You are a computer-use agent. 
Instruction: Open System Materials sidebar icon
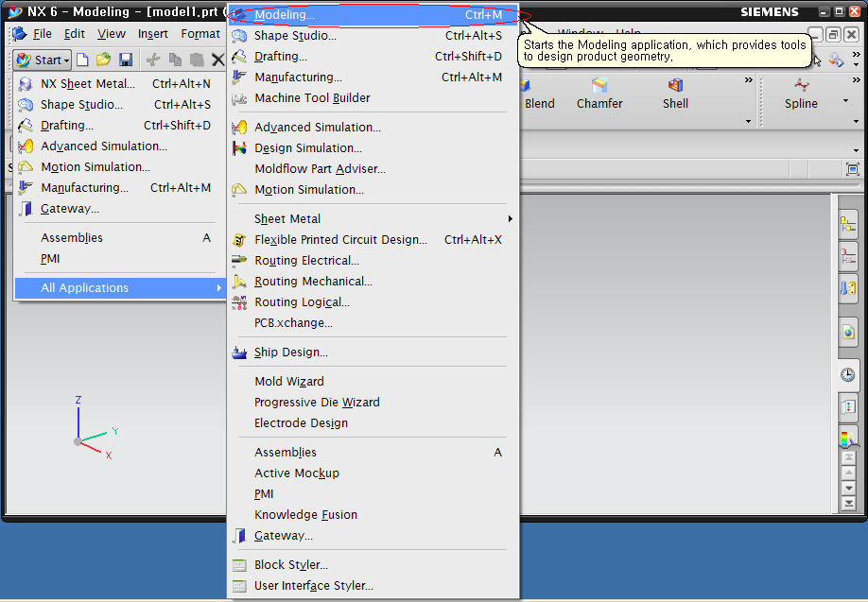[847, 407]
